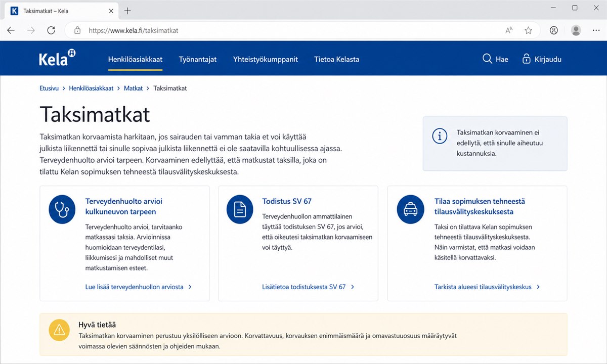Click the intro paragraph beginning 'Taksimatkan korvaamista harkitaan'
The image size is (607, 364).
click(191, 154)
